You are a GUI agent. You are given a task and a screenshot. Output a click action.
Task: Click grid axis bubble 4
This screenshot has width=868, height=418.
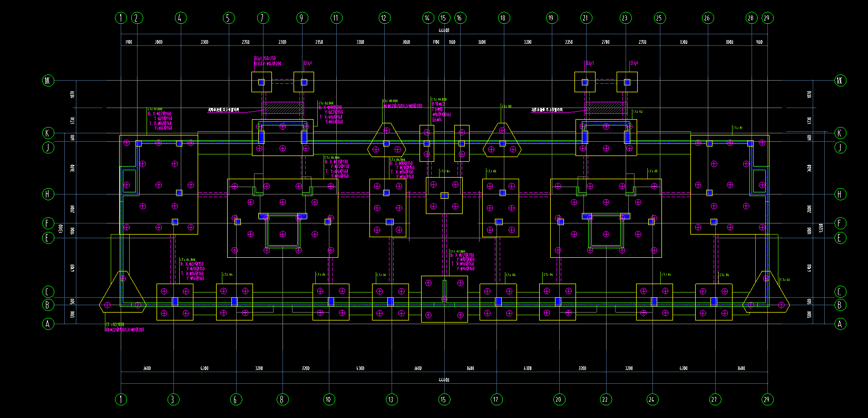point(181,18)
